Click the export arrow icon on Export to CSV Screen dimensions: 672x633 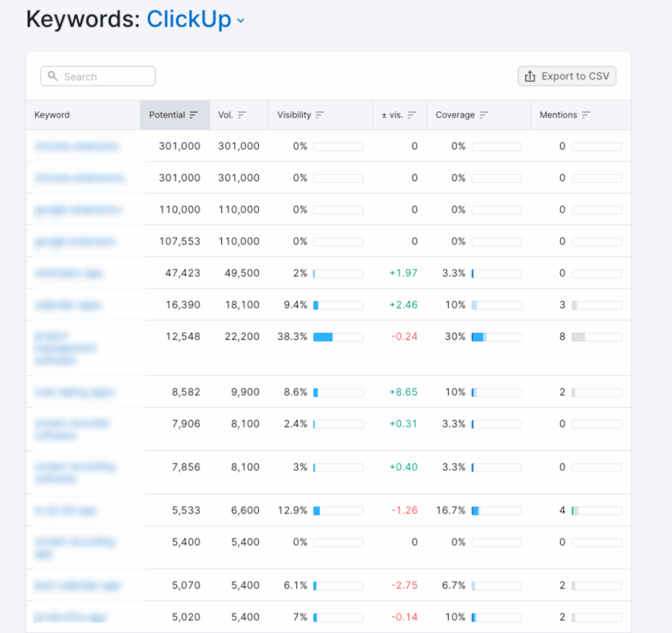(530, 76)
